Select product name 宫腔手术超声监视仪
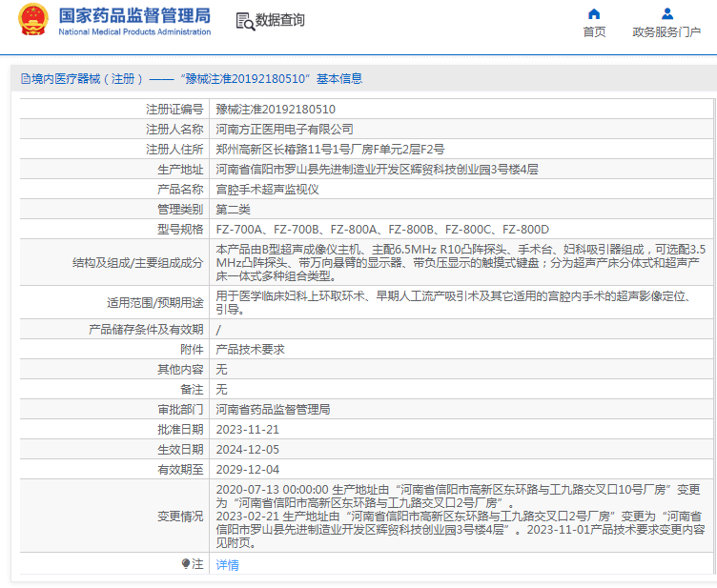This screenshot has width=717, height=588. 267,189
